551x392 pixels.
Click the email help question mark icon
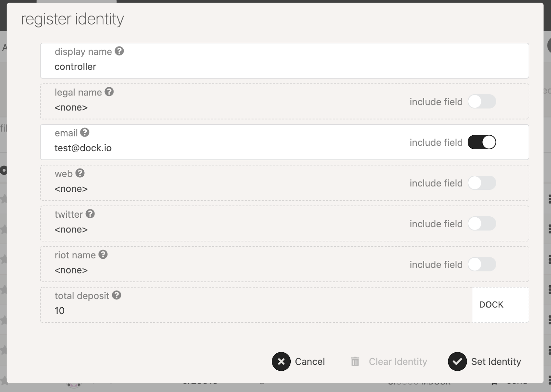point(85,132)
